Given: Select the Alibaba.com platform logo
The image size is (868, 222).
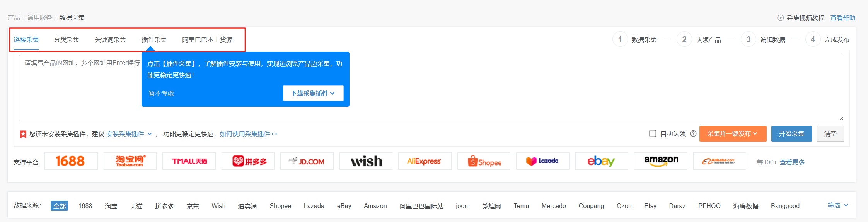Looking at the screenshot, I should pos(720,161).
